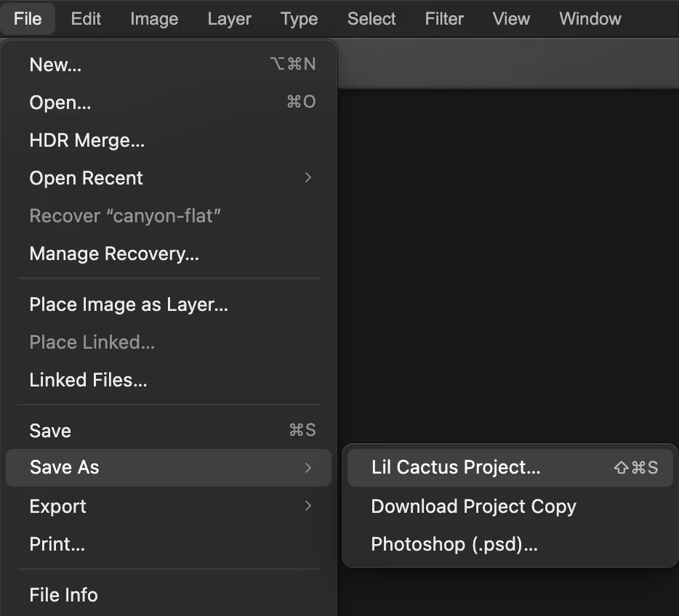Viewport: 679px width, 616px height.
Task: Choose New... from the File menu
Action: 169,65
